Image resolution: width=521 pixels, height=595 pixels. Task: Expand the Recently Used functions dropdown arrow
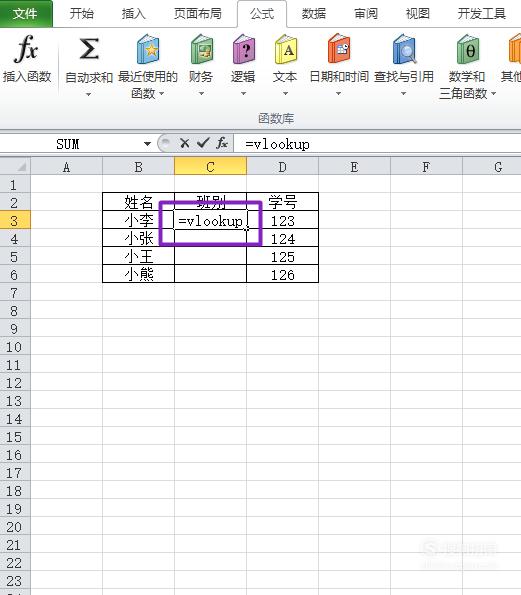coord(162,93)
